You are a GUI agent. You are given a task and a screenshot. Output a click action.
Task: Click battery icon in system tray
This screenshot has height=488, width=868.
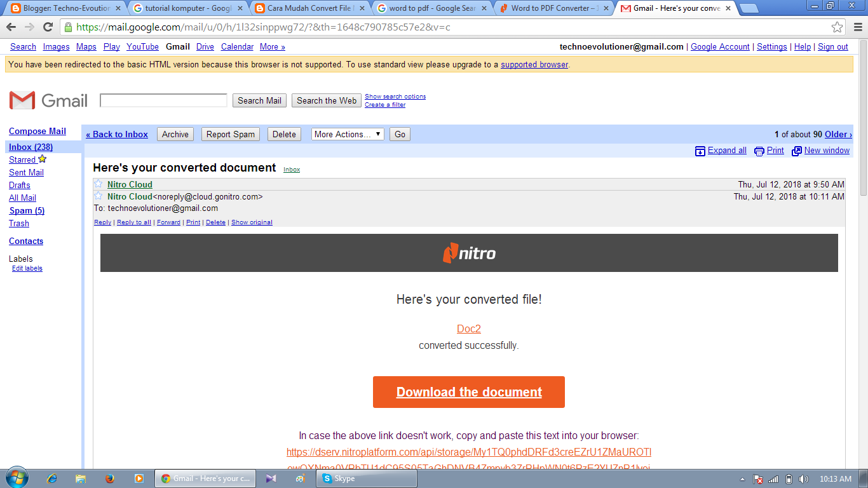coord(789,479)
